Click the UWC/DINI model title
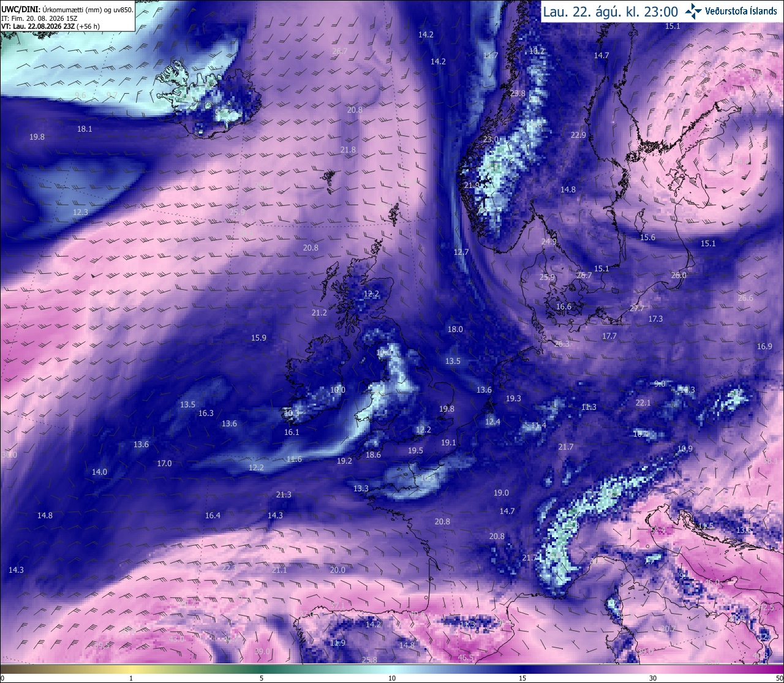The image size is (784, 683). (21, 9)
